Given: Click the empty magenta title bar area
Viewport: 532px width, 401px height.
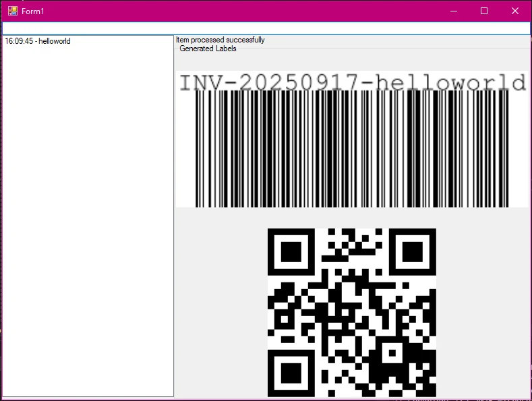Looking at the screenshot, I should (236, 11).
